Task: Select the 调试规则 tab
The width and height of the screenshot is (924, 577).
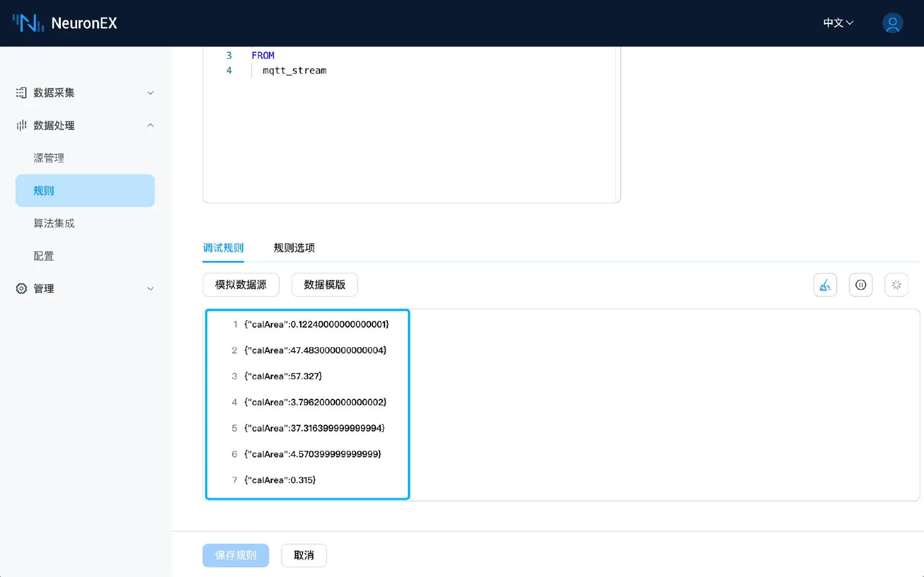Action: coord(223,247)
